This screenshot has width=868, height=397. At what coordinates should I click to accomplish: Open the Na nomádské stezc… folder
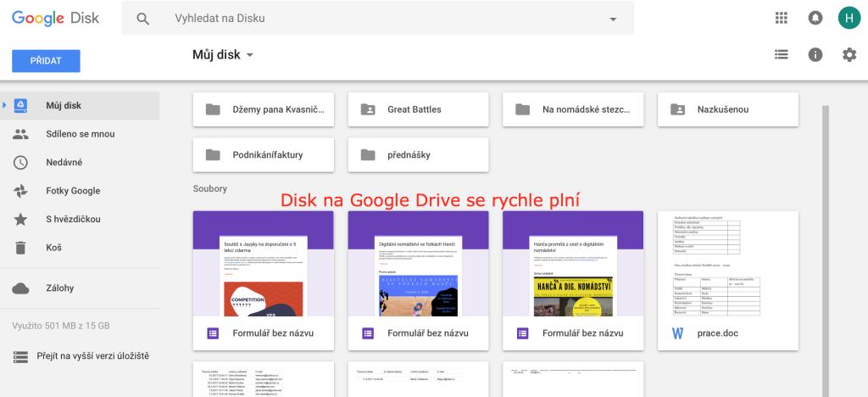[x=573, y=109]
